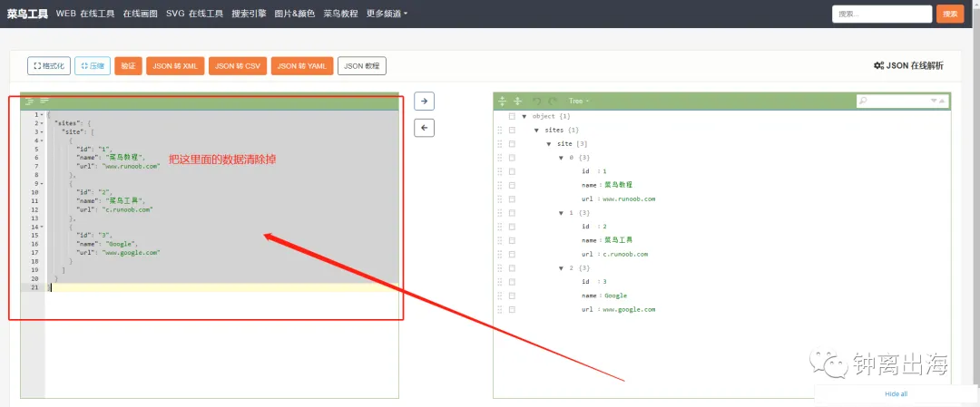
Task: Click value c.runoob.com in tree
Action: coord(625,254)
